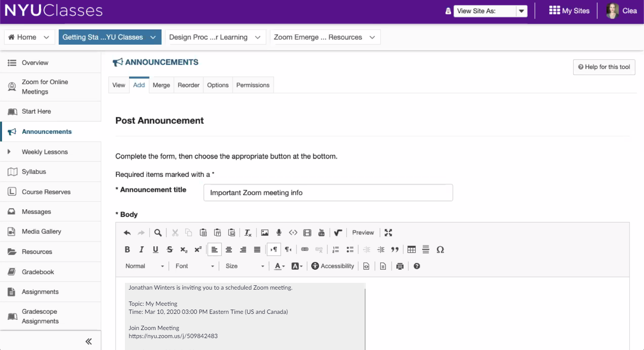Image resolution: width=644 pixels, height=350 pixels.
Task: Open the math equation editor
Action: [338, 233]
